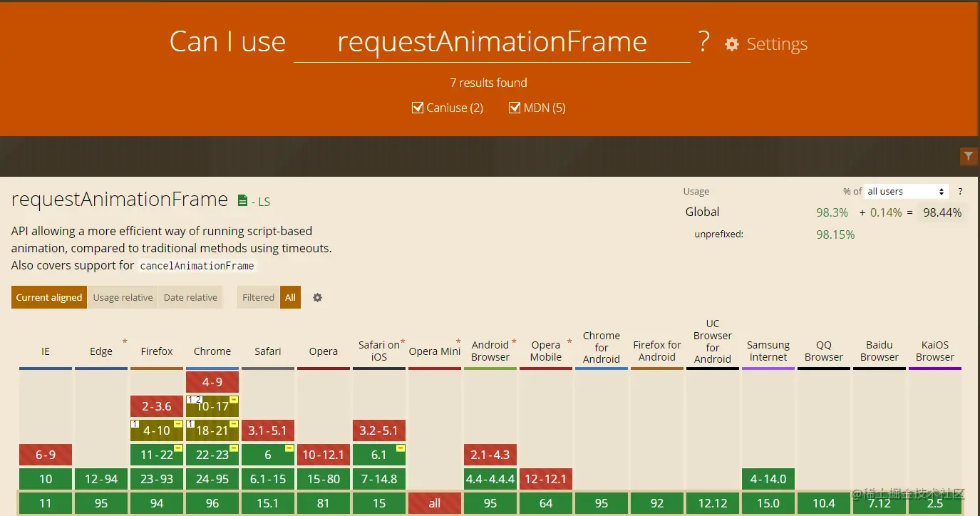This screenshot has height=516, width=980.
Task: Click the Firefox 2-3.6 version cell
Action: pos(157,406)
